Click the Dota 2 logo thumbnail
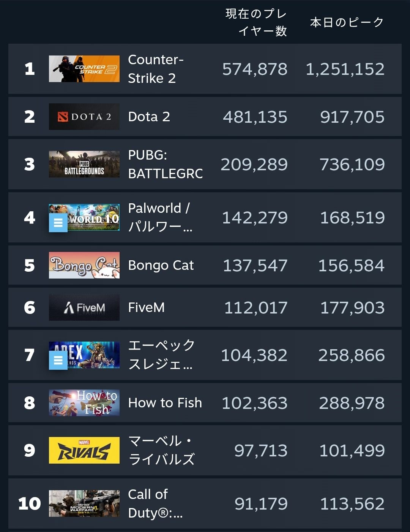410x532 pixels. [x=84, y=117]
